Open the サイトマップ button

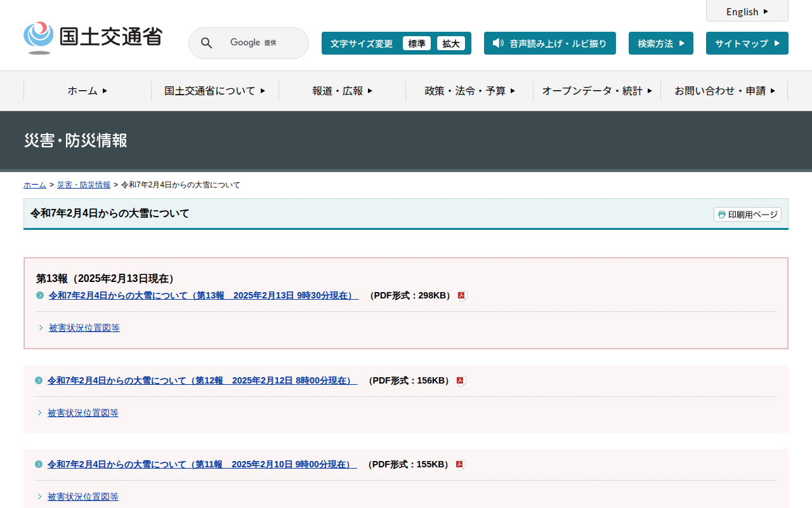tap(747, 43)
